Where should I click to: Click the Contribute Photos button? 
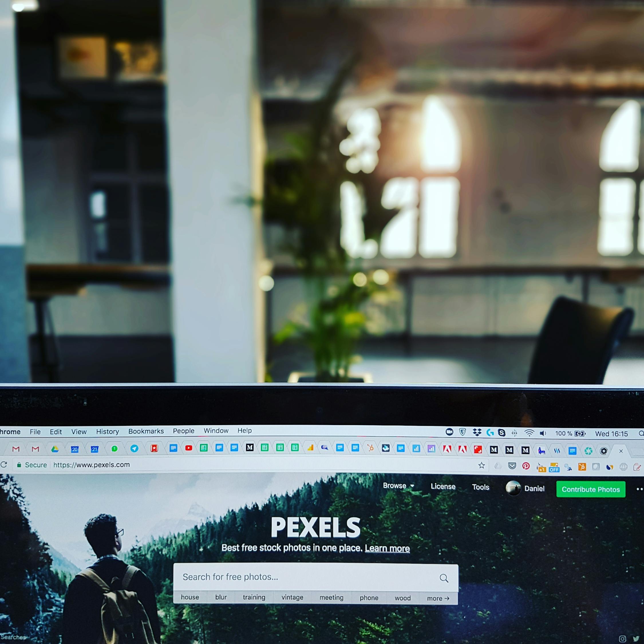(x=590, y=489)
